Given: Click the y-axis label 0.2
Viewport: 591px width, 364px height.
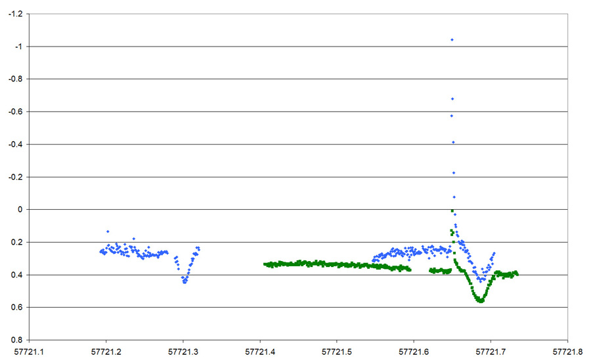Looking at the screenshot, I should [x=17, y=243].
